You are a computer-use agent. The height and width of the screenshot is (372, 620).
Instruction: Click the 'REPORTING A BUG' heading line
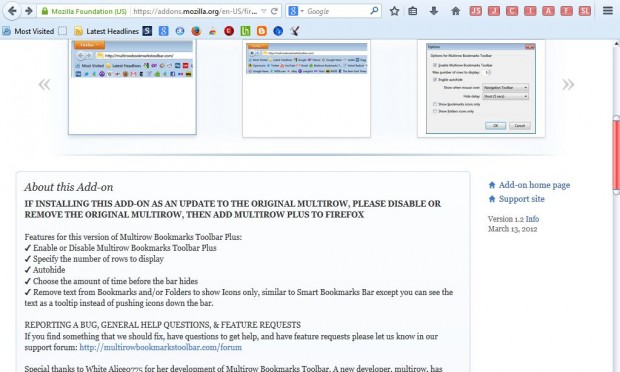coord(163,325)
